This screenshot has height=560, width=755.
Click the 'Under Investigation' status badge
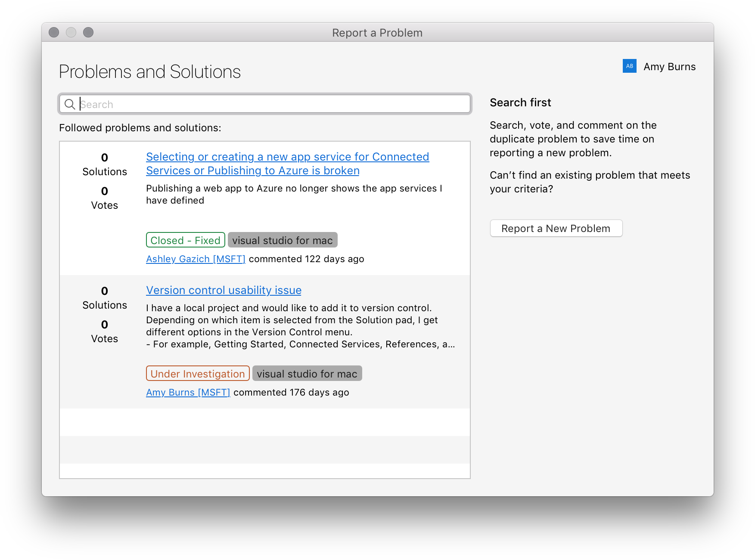pyautogui.click(x=197, y=373)
